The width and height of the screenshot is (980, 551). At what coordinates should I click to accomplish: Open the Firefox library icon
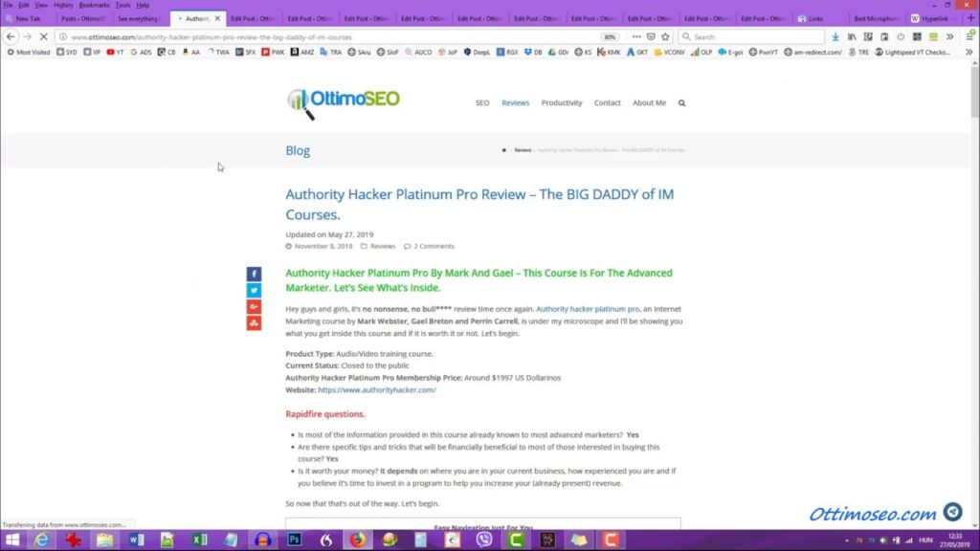coord(852,37)
